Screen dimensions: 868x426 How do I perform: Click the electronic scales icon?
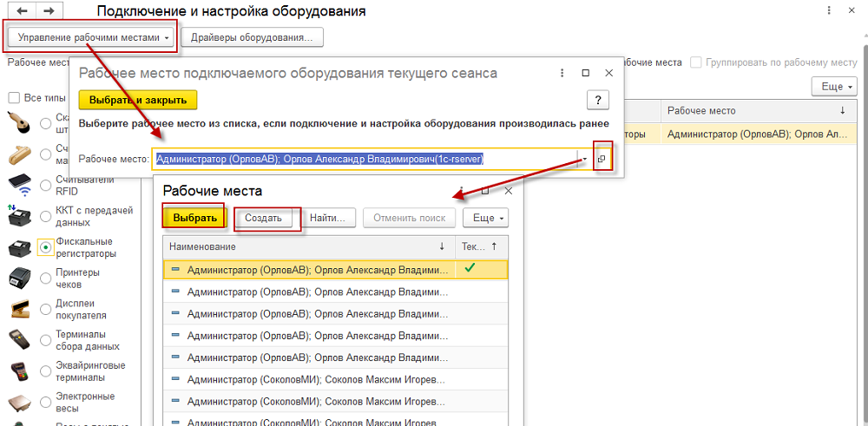tap(19, 403)
